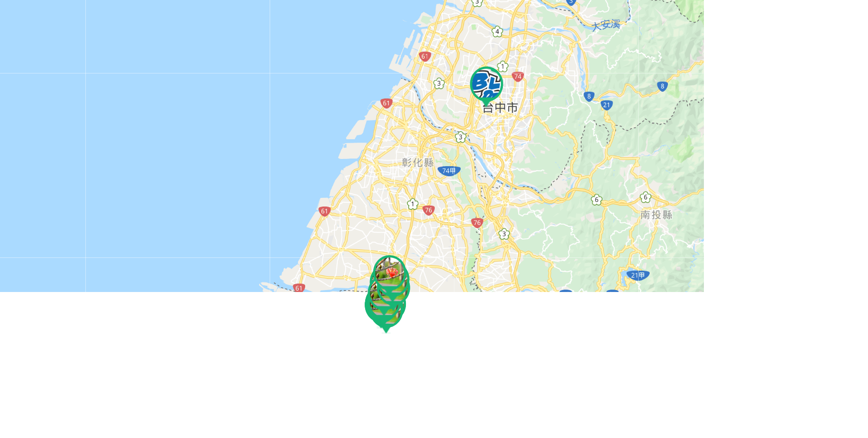The height and width of the screenshot is (438, 868).
Task: Click the topmost red Route 61 shield
Action: (x=425, y=57)
